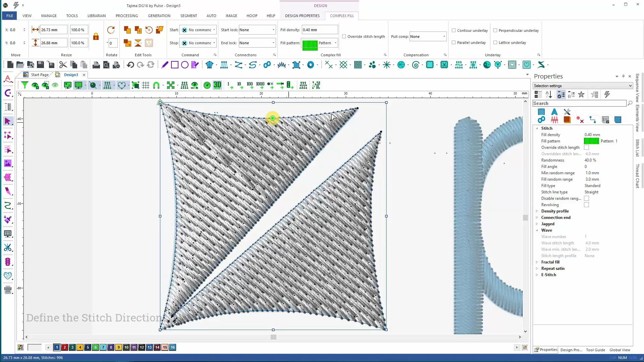The width and height of the screenshot is (644, 362).
Task: Toggle the 3D view icon
Action: click(217, 85)
